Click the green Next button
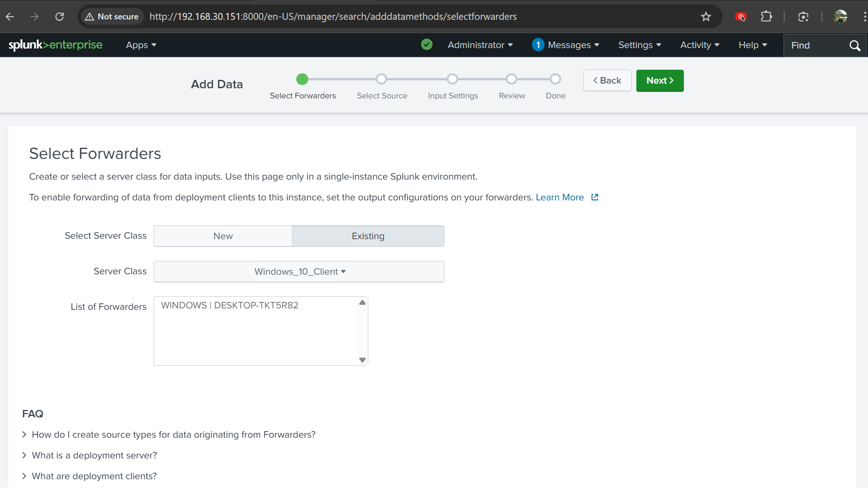 point(659,80)
